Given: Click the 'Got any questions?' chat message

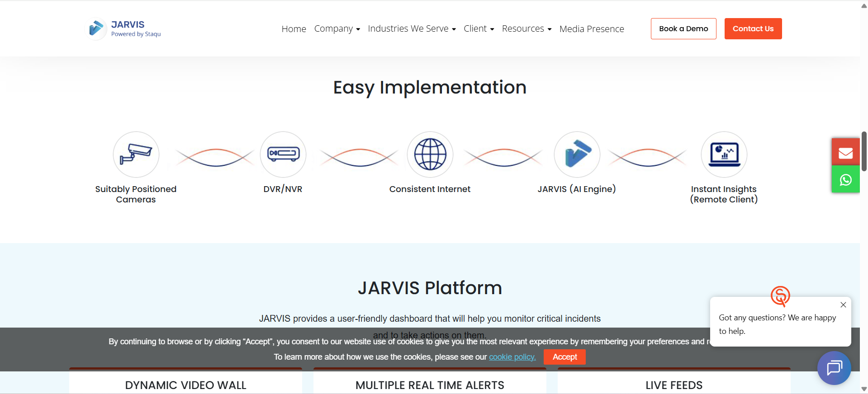Looking at the screenshot, I should point(778,324).
